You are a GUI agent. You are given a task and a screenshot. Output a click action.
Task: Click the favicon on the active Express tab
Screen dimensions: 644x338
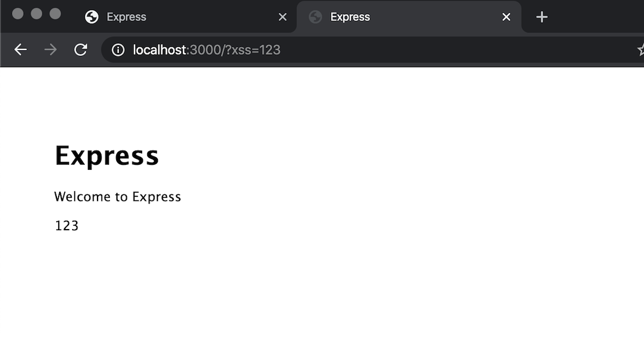click(315, 17)
